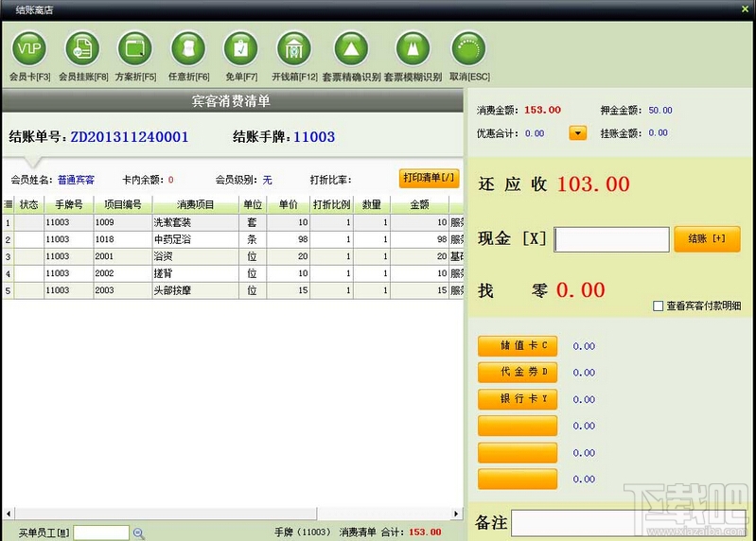The image size is (756, 541).
Task: Sort by the 金额 column header
Action: click(419, 204)
